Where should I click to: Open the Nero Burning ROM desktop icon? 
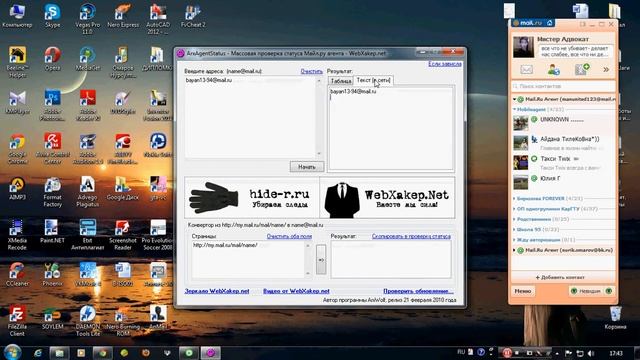tap(123, 321)
